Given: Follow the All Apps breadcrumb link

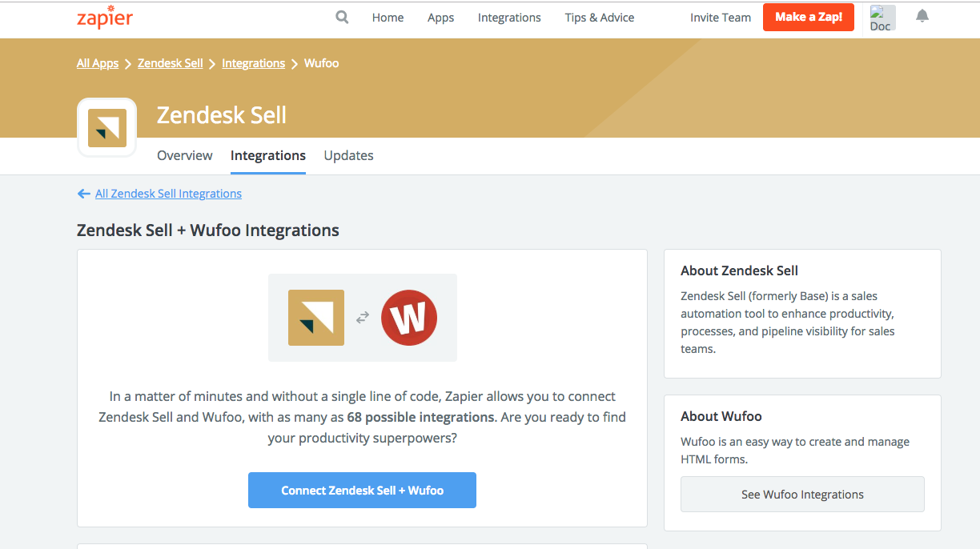Looking at the screenshot, I should click(x=98, y=63).
